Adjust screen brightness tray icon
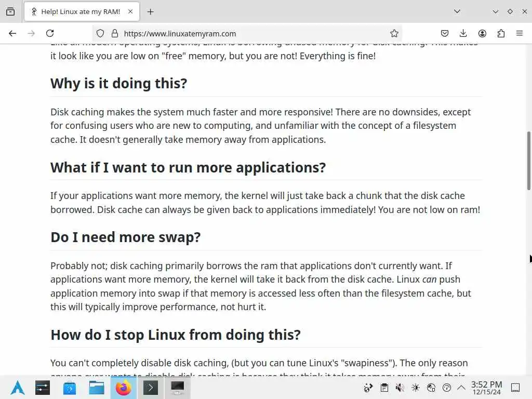532x399 pixels. [x=415, y=388]
